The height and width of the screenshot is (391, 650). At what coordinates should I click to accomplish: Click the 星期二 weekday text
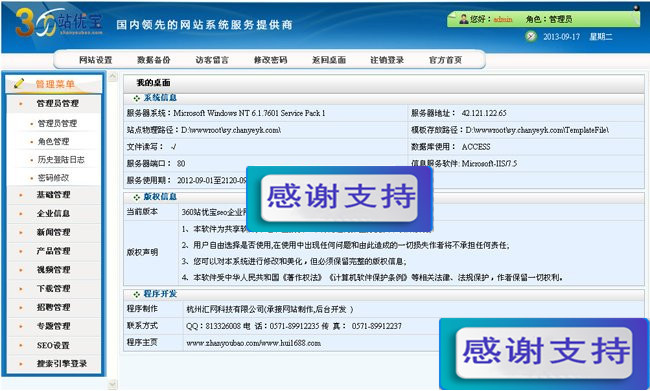click(601, 37)
